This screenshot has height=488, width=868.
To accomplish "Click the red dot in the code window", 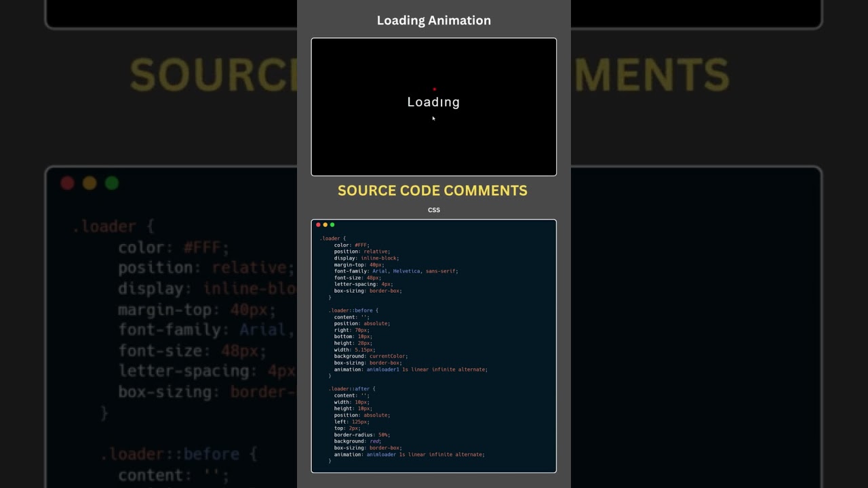I will pos(318,224).
